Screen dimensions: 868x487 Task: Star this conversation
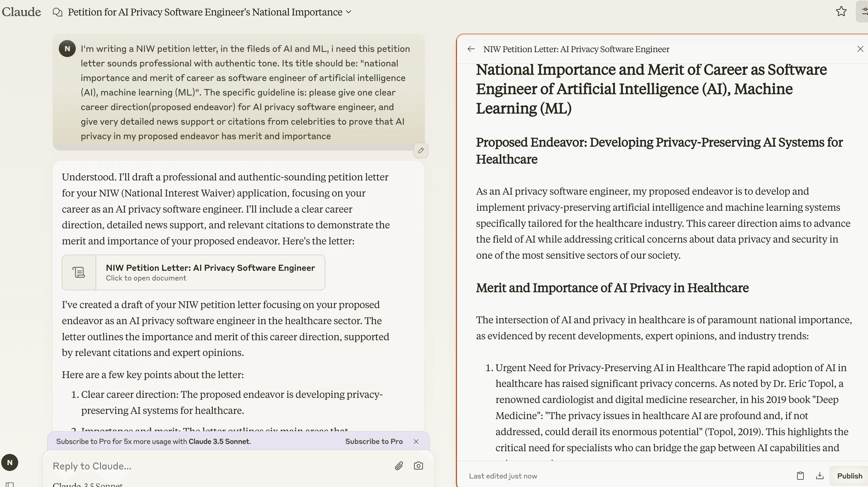[x=841, y=12]
